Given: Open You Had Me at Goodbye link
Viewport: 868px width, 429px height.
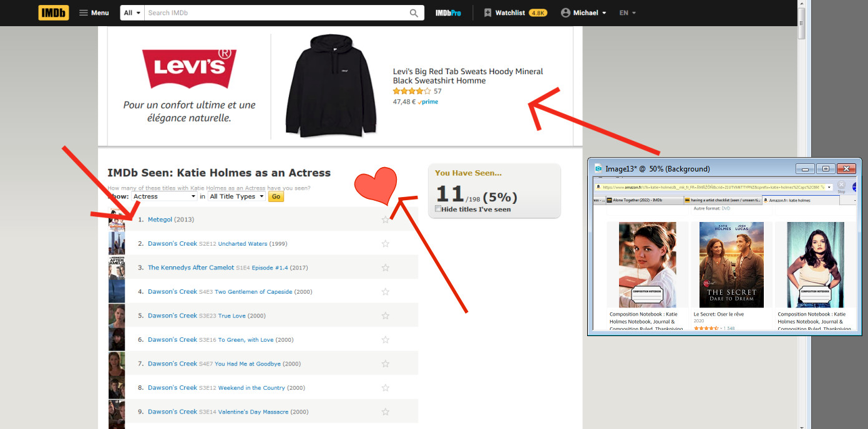Looking at the screenshot, I should pyautogui.click(x=248, y=364).
